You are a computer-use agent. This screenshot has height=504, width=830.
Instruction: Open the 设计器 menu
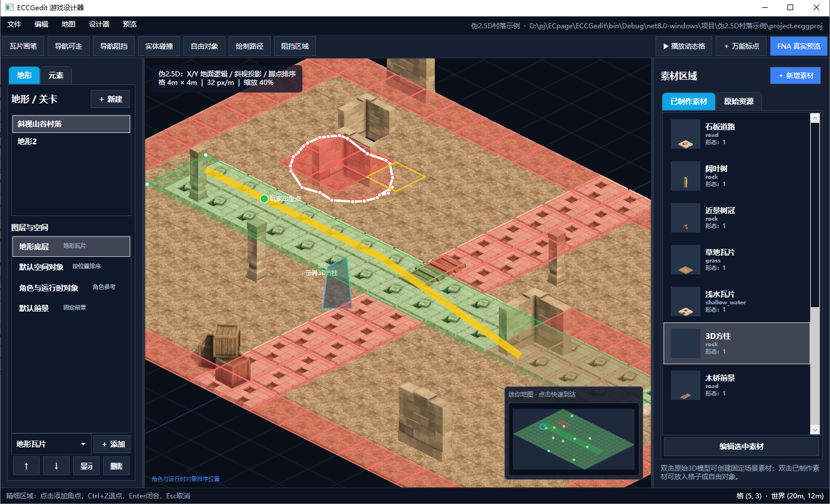click(99, 24)
